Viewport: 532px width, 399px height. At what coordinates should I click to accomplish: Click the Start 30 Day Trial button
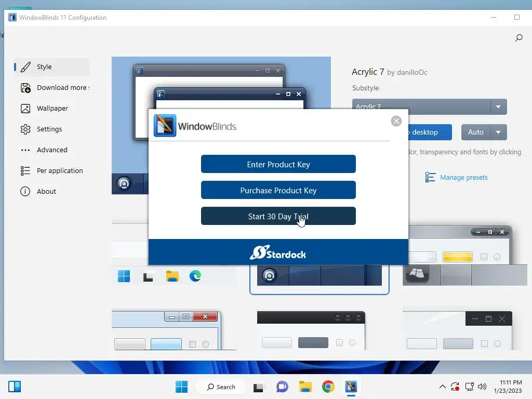coord(278,216)
